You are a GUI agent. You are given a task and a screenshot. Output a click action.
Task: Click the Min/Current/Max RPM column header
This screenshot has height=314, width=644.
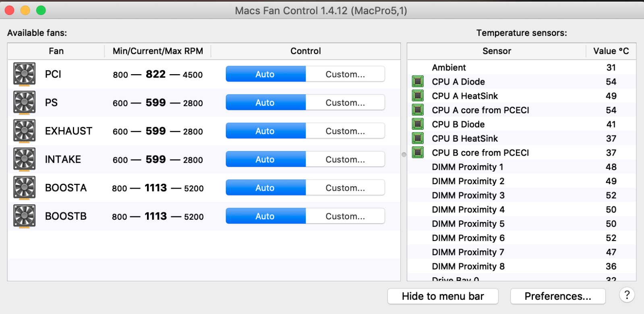(157, 51)
